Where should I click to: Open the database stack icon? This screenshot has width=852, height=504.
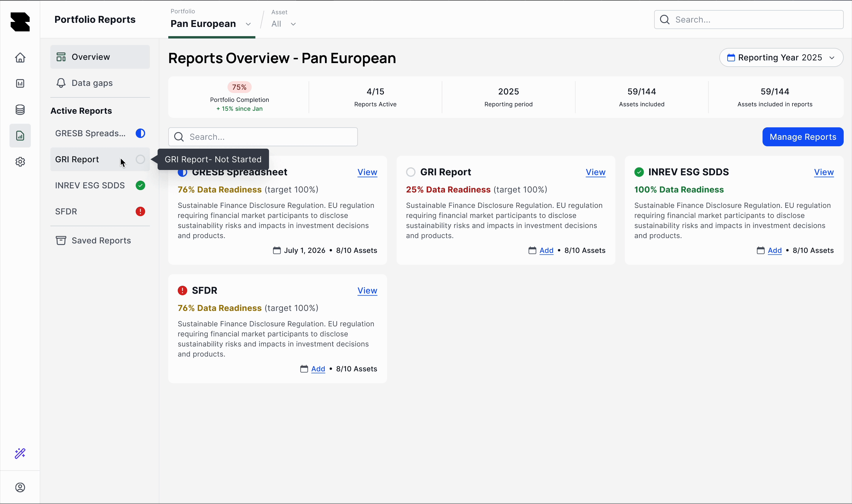20,109
